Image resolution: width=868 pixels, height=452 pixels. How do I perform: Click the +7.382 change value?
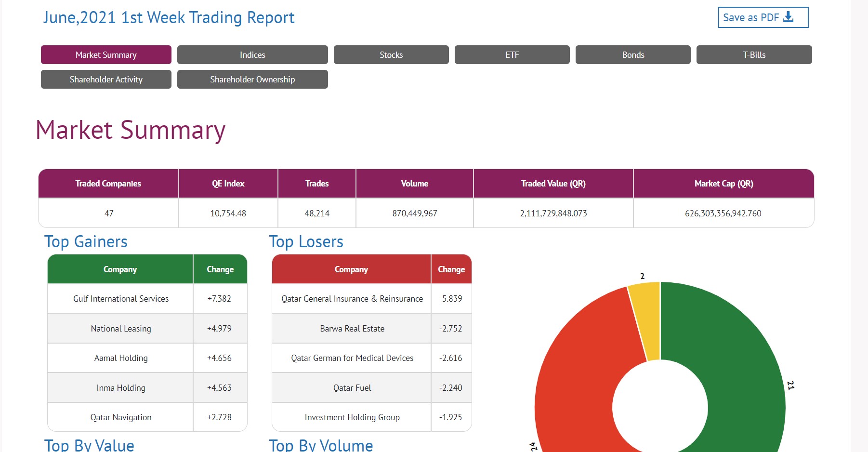pos(219,299)
